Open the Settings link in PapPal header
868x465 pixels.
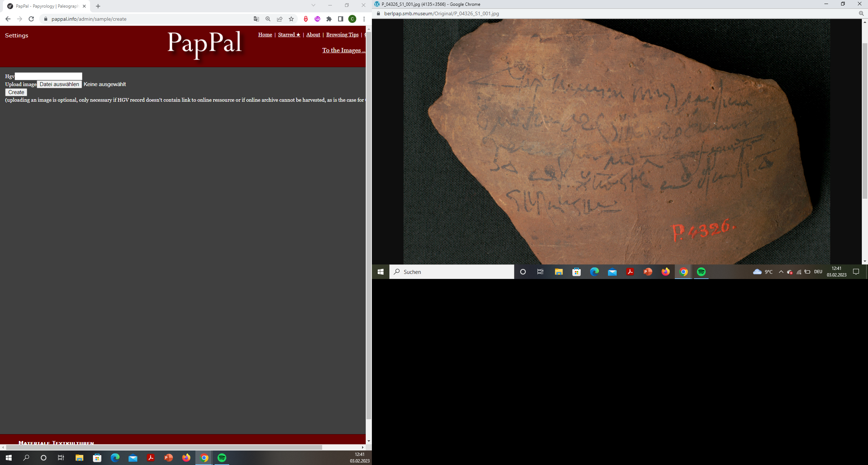click(x=17, y=35)
